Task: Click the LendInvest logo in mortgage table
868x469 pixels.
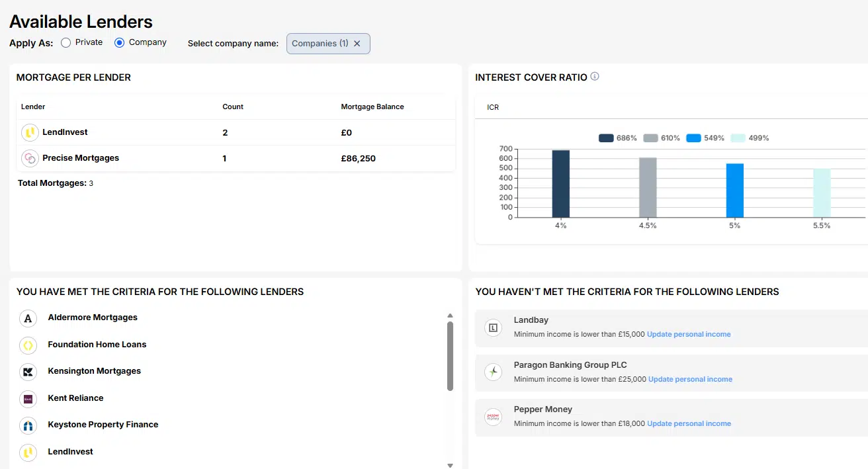Action: coord(30,133)
